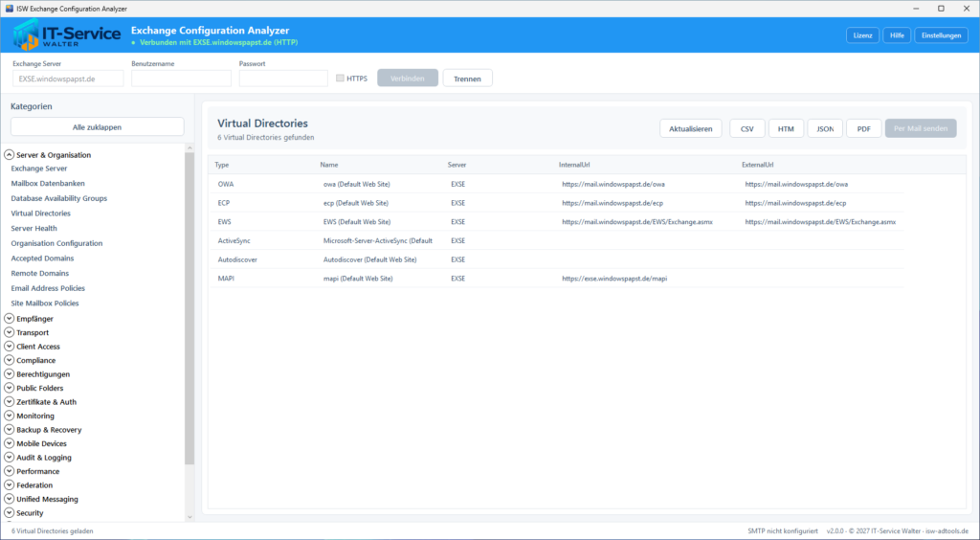980x540 pixels.
Task: Expand the Mobile Devices category
Action: point(9,443)
